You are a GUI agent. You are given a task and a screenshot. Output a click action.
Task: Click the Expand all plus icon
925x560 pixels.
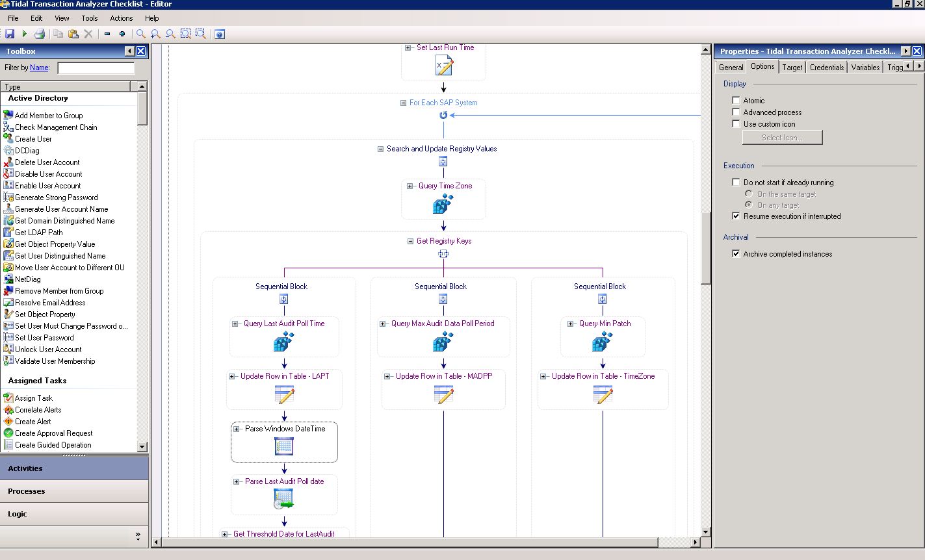(122, 34)
